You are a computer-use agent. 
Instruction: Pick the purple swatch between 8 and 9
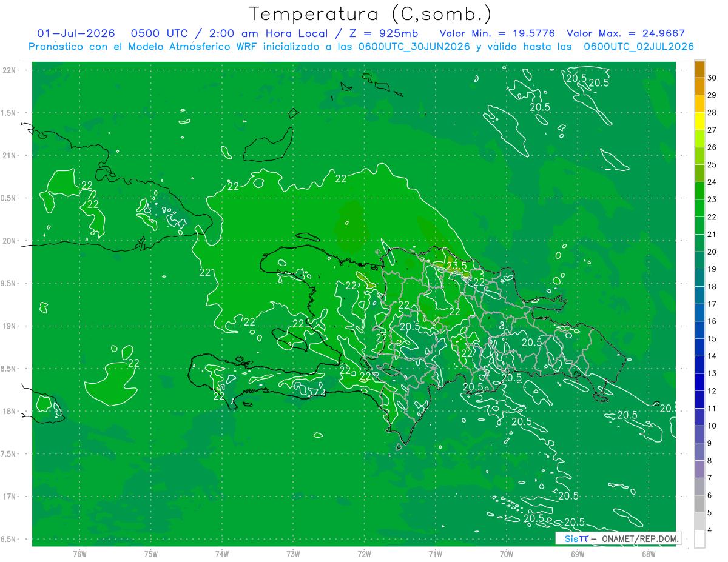tap(699, 452)
